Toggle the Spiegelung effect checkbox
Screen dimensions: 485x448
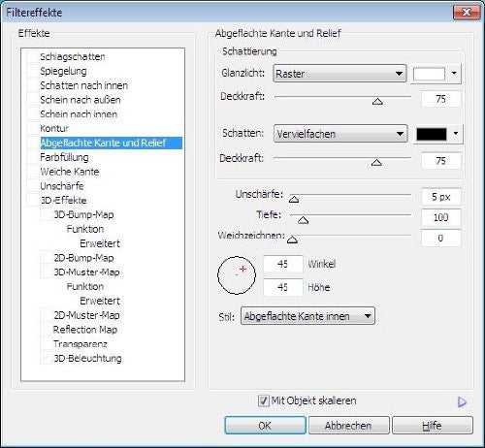click(x=33, y=71)
